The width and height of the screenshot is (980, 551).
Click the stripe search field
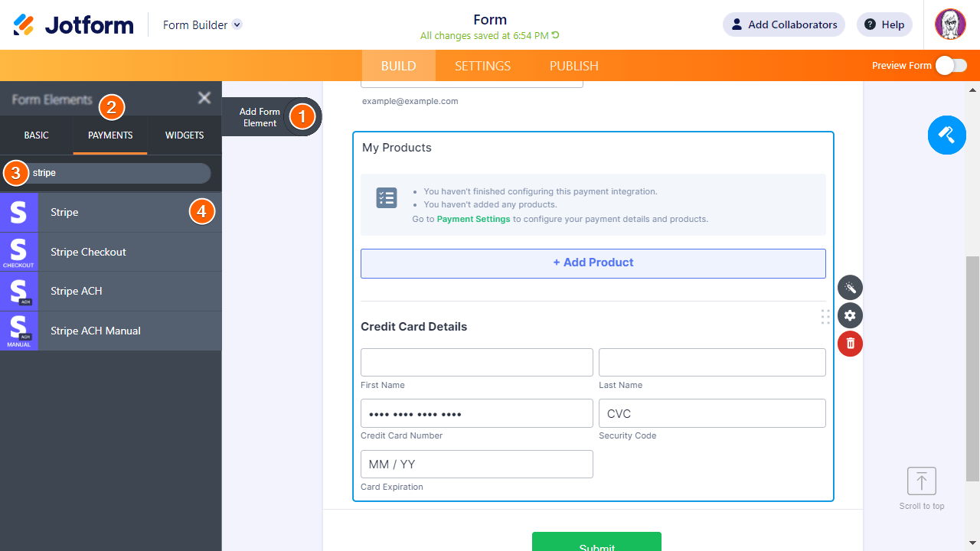111,173
